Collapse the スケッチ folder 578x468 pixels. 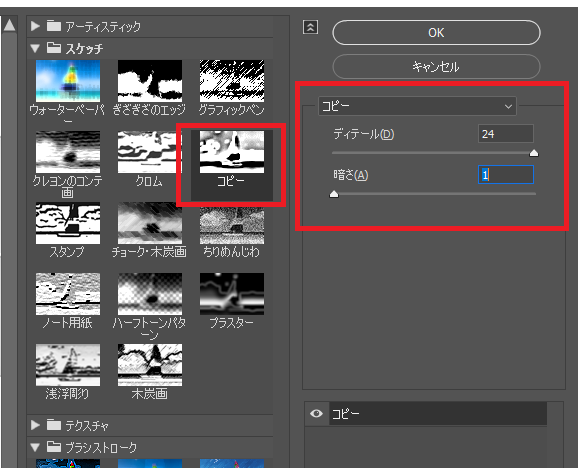pos(35,48)
